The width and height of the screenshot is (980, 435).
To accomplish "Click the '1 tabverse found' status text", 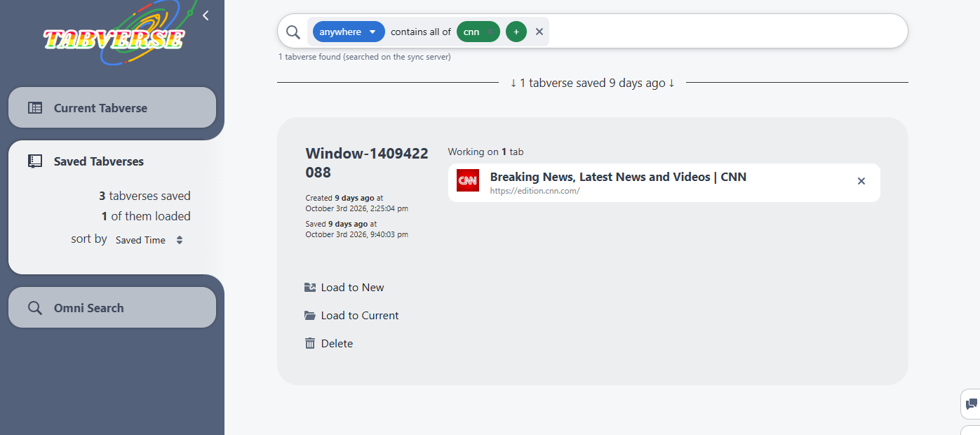I will tap(364, 57).
